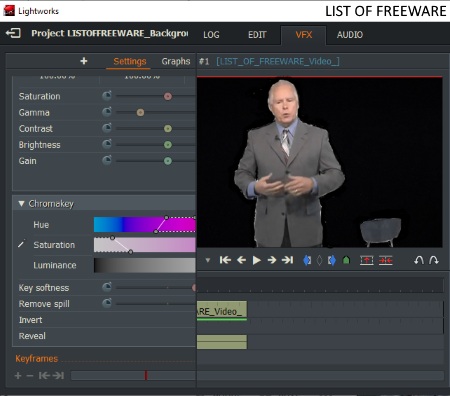Select the VFX tab
450x396 pixels.
pyautogui.click(x=304, y=35)
